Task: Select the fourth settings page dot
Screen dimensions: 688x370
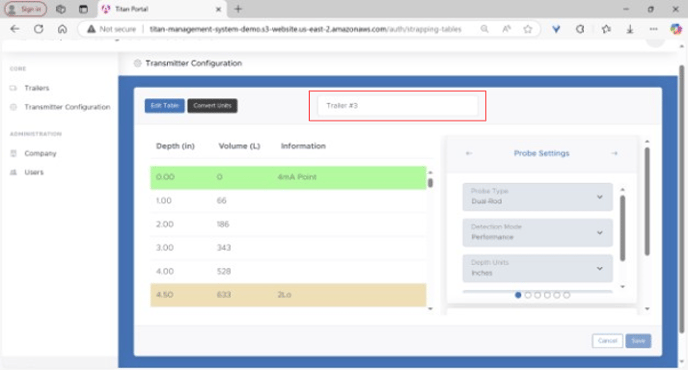Action: (x=547, y=295)
